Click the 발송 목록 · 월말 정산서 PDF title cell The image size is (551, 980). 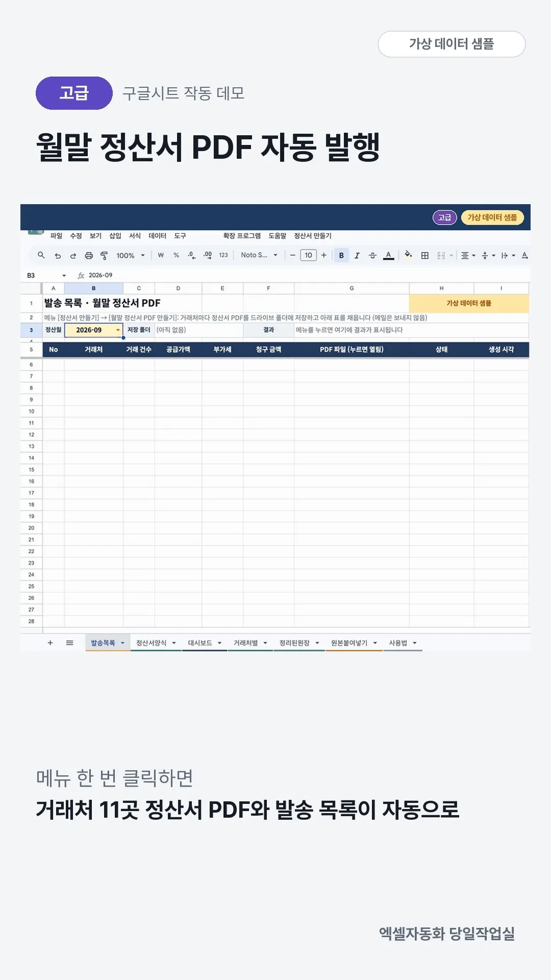[x=102, y=303]
